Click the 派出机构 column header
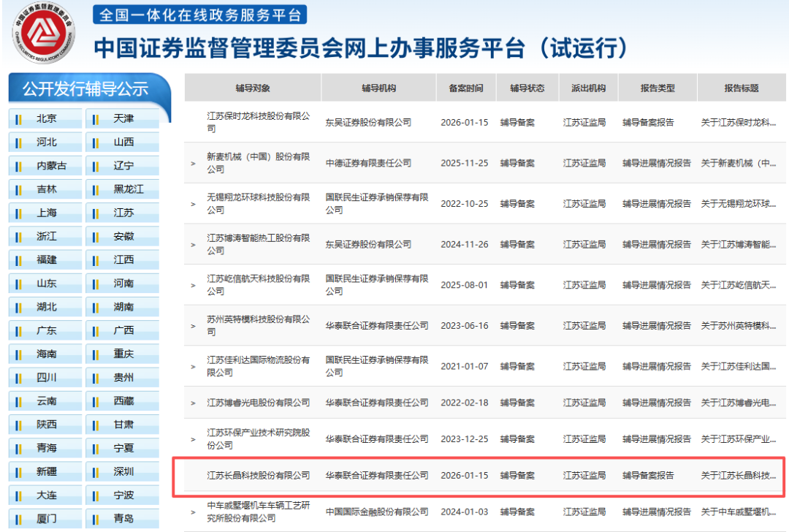This screenshot has height=532, width=789. (x=588, y=88)
